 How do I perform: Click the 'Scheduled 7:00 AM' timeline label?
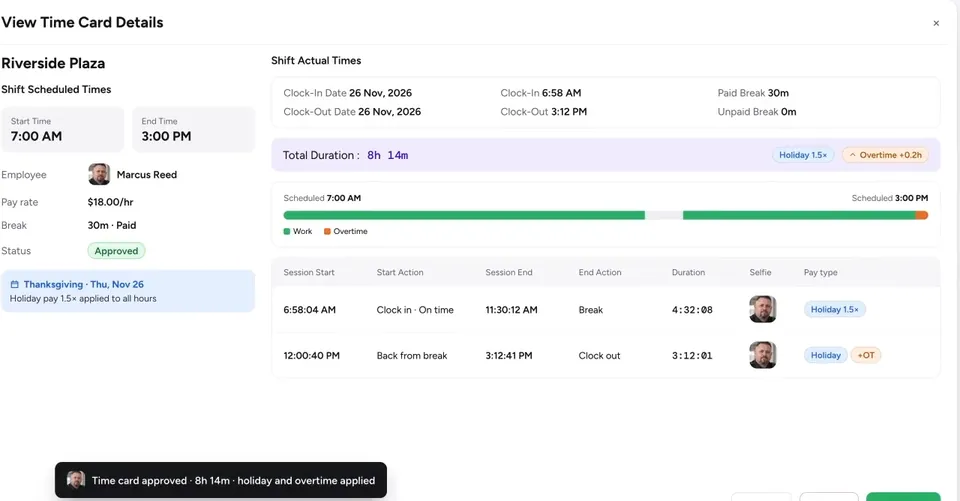pyautogui.click(x=322, y=198)
